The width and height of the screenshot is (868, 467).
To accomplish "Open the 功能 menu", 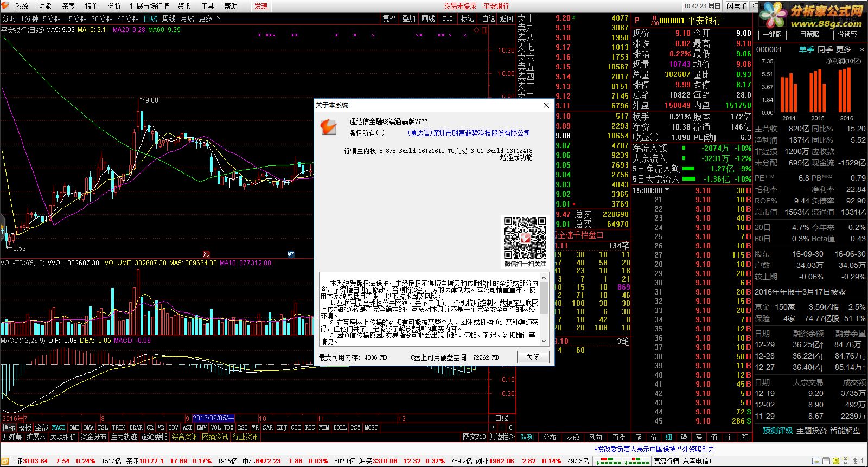I will [x=44, y=6].
